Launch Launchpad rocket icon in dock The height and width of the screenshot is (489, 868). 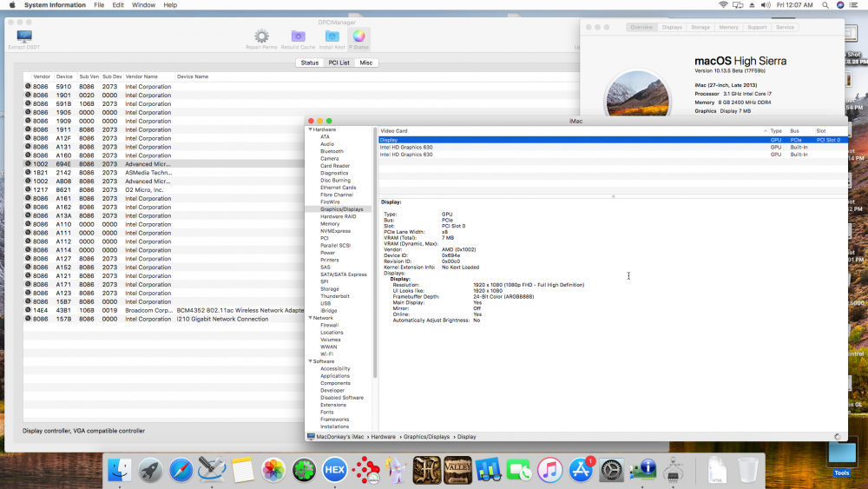pyautogui.click(x=150, y=470)
